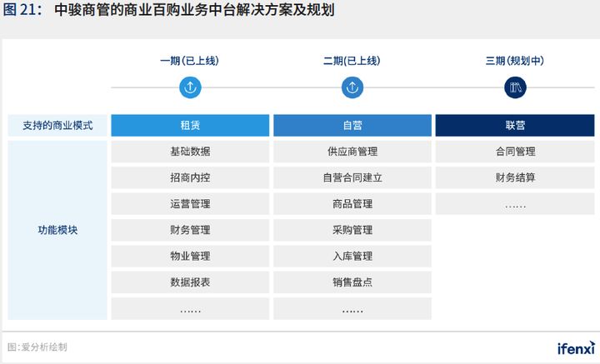Open the 合同管理 module under 联营
The image size is (600, 364).
pyautogui.click(x=515, y=152)
